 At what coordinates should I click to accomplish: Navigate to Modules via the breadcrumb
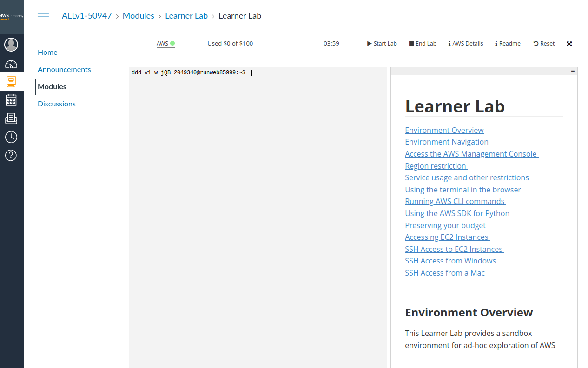point(139,15)
